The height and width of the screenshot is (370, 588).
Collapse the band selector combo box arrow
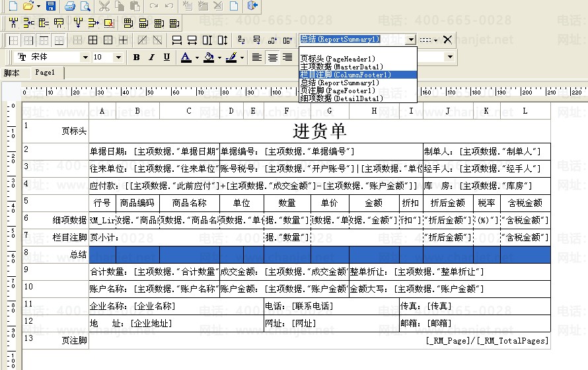[411, 40]
